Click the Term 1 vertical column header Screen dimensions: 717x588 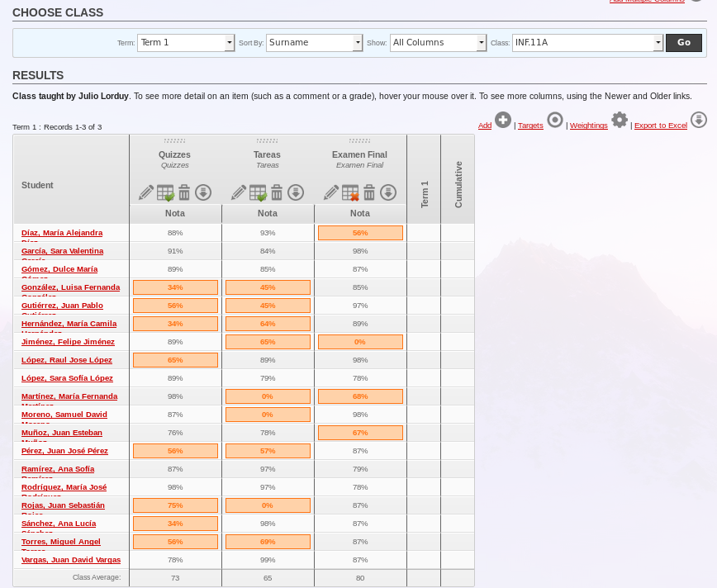425,194
